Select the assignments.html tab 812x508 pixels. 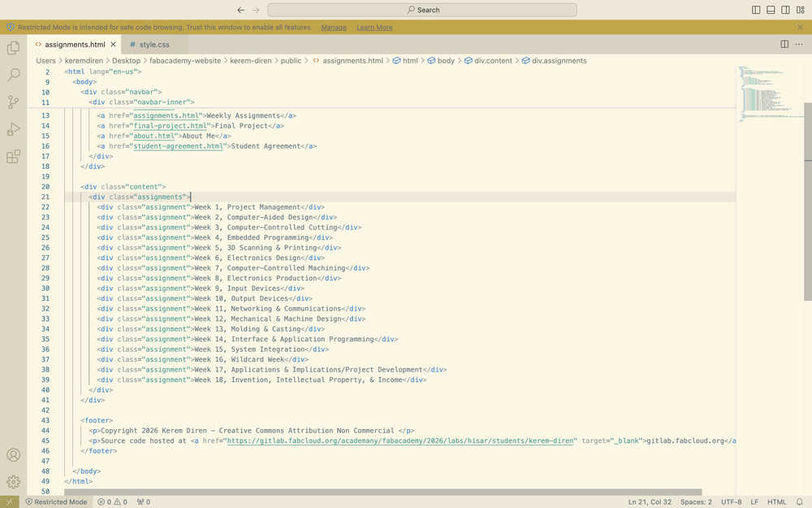pos(74,45)
